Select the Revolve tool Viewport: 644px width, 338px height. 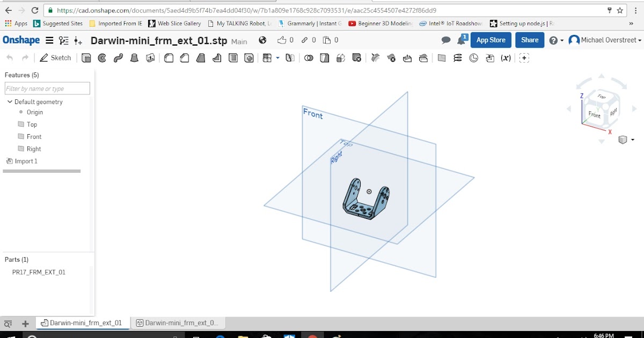pyautogui.click(x=102, y=57)
